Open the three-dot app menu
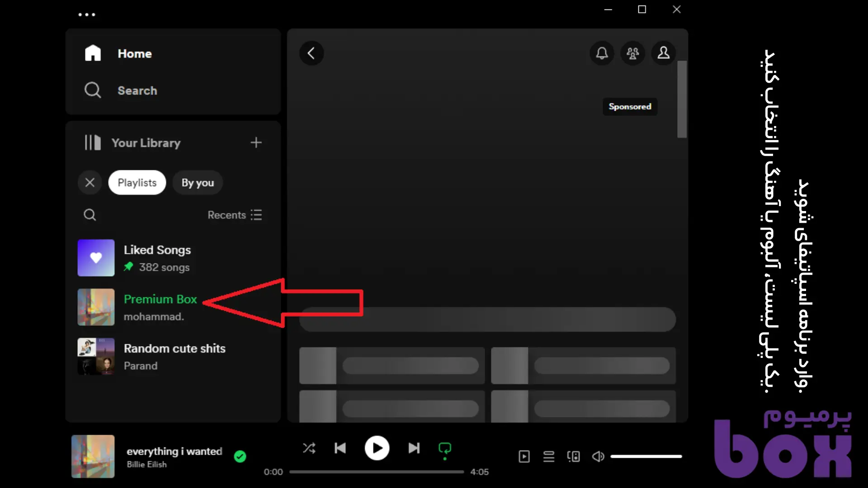Screen dimensions: 868x488 click(x=87, y=14)
